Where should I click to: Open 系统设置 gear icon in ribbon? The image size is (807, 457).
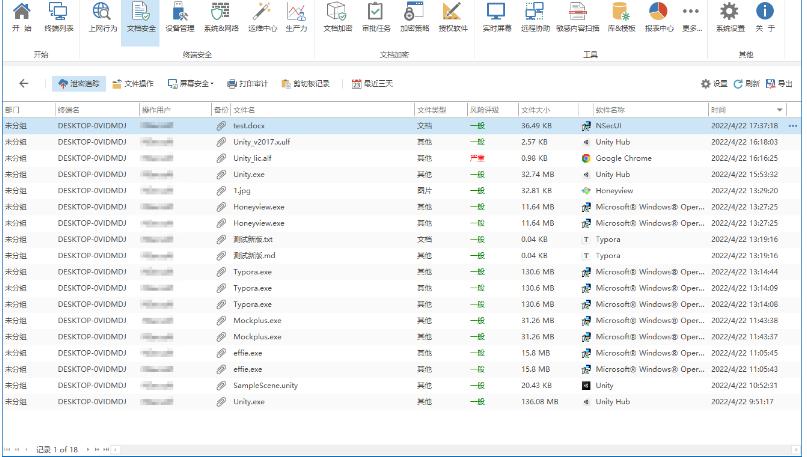(x=729, y=17)
